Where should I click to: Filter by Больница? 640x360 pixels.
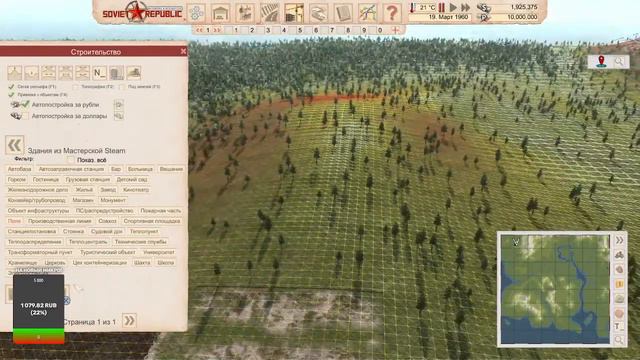[140, 169]
